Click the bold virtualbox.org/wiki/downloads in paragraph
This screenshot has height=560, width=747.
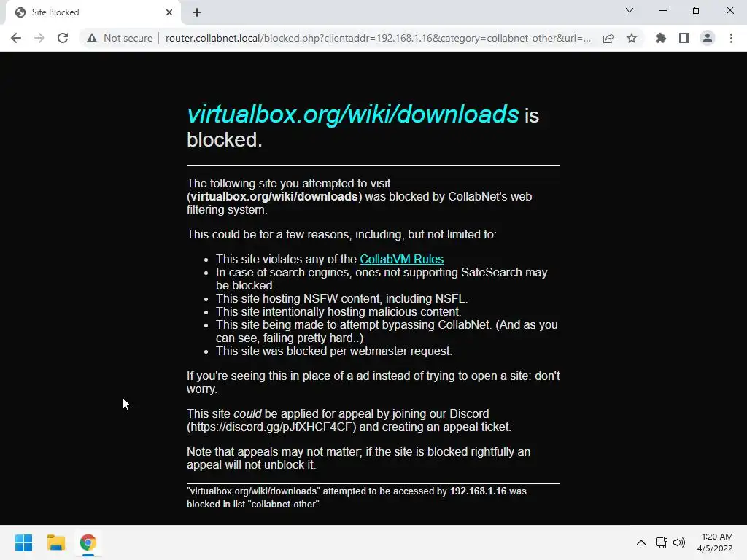[274, 197]
